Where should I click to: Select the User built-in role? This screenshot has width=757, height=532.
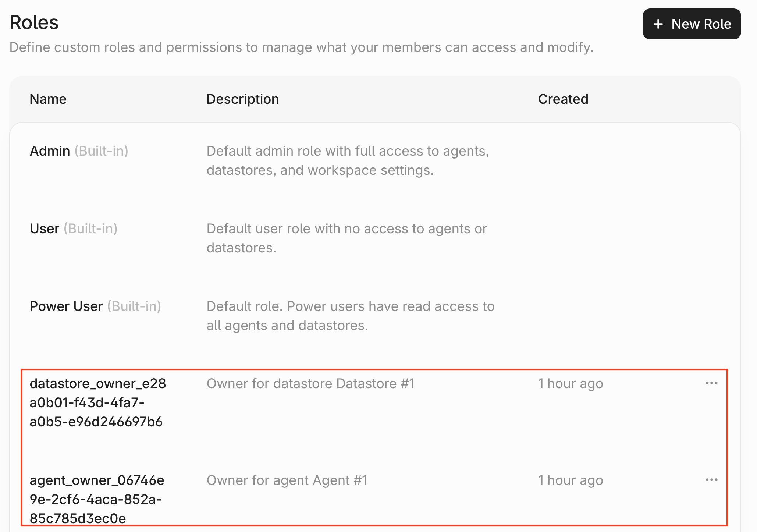coord(45,228)
